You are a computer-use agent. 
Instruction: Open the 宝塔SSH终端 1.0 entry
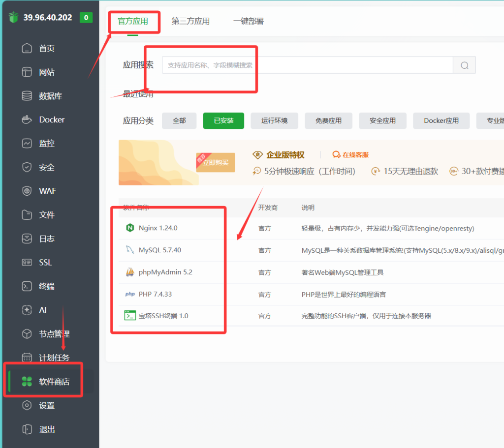(163, 316)
